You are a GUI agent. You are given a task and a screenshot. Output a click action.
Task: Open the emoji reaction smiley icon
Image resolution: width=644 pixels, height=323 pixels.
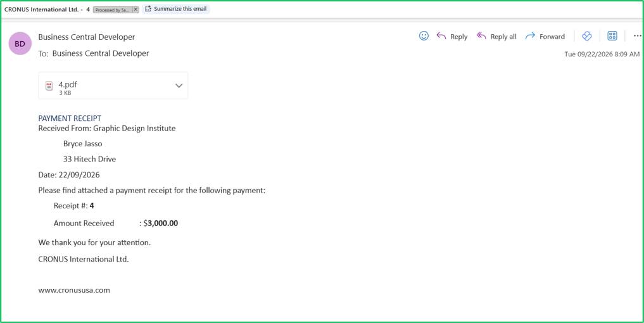point(424,36)
